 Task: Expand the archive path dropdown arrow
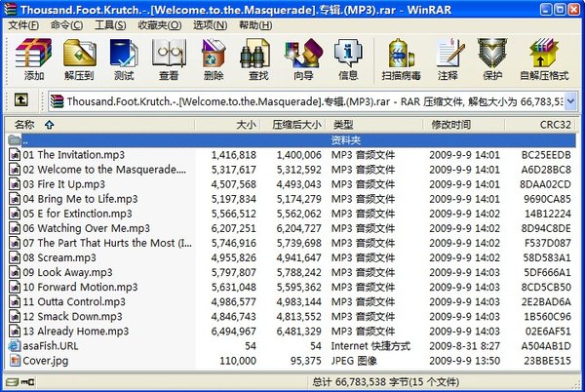(570, 101)
